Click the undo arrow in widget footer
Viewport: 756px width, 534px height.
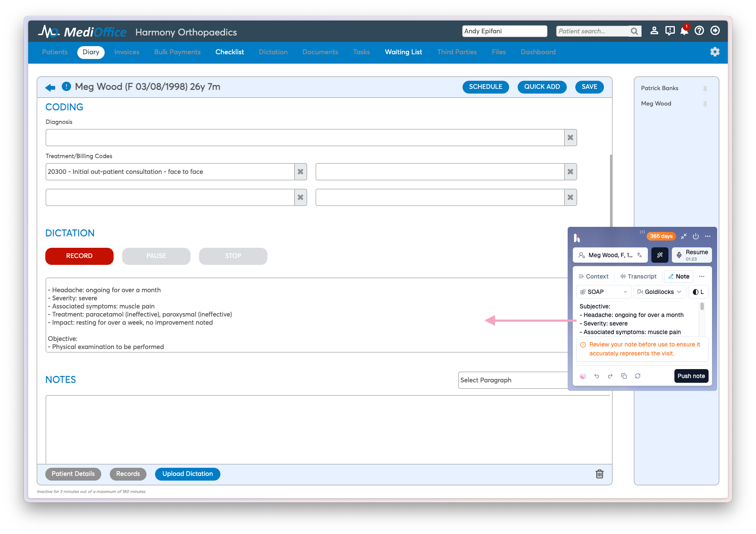tap(597, 376)
